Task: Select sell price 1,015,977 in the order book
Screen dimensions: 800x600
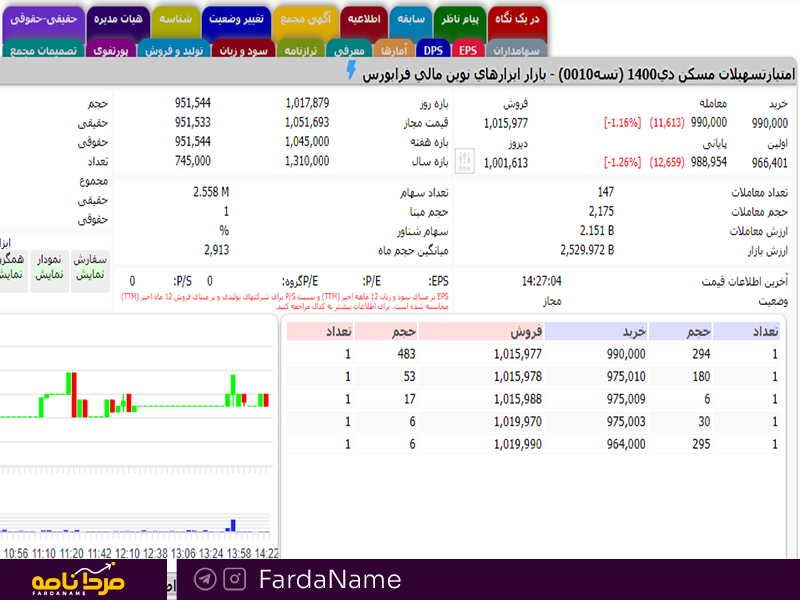Action: (517, 354)
